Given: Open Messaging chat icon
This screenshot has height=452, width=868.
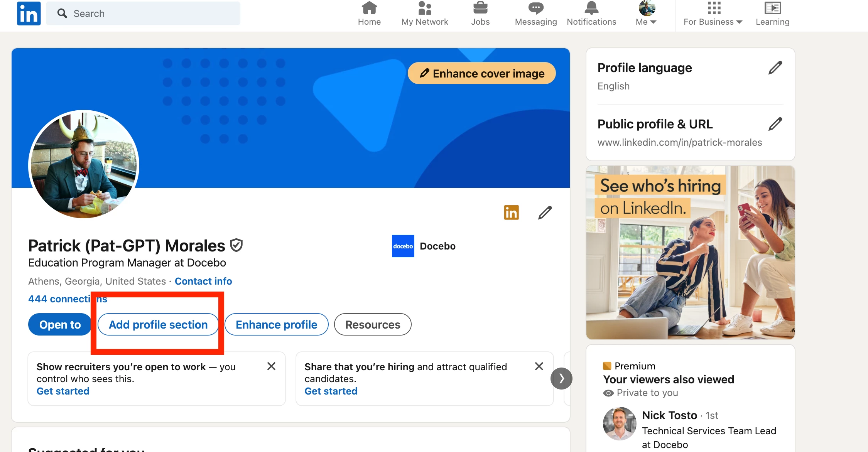Looking at the screenshot, I should 536,8.
